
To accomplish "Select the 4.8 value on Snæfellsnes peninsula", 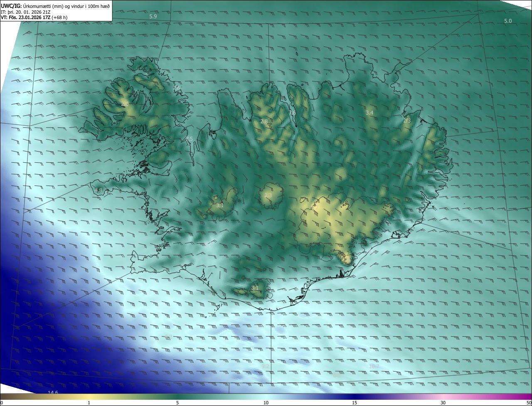I will [x=99, y=191].
